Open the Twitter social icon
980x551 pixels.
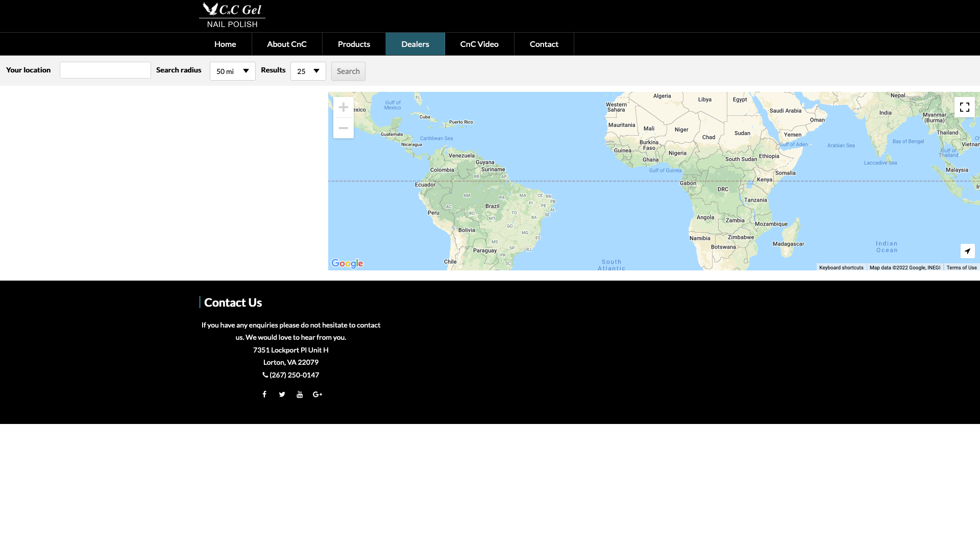(282, 394)
